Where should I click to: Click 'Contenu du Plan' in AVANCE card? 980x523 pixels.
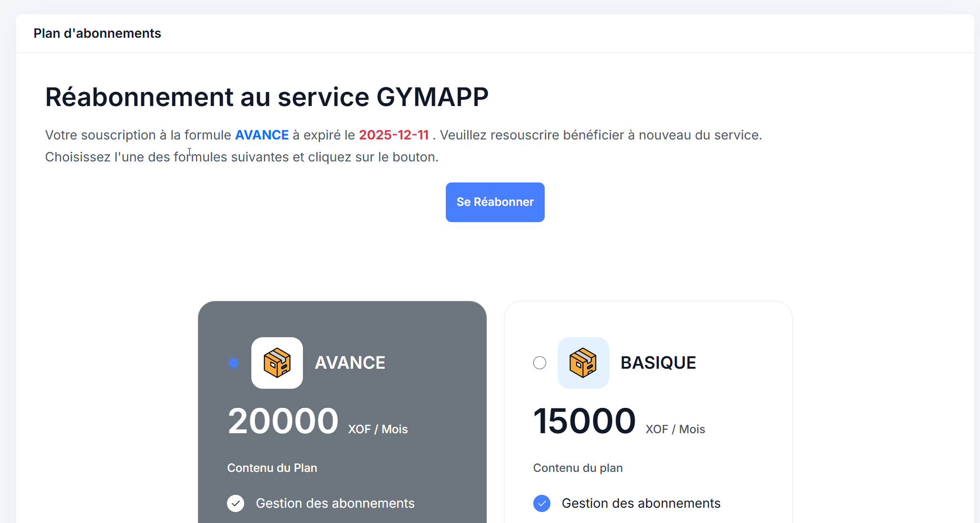[x=272, y=468]
